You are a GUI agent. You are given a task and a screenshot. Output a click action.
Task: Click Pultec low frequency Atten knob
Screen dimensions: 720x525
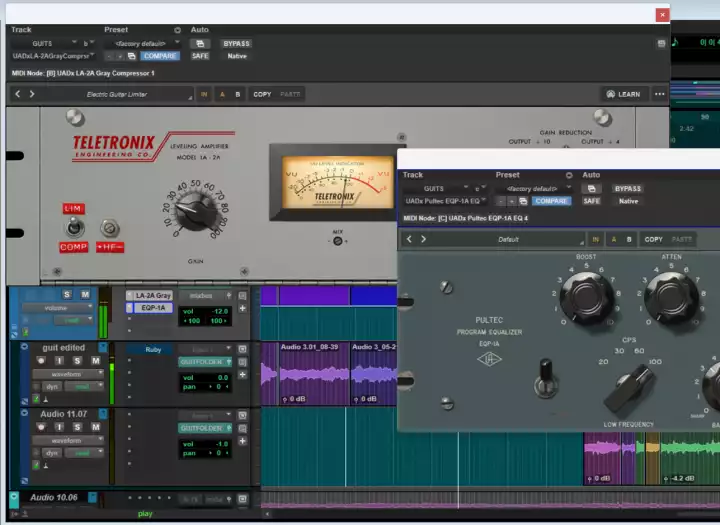pos(671,298)
